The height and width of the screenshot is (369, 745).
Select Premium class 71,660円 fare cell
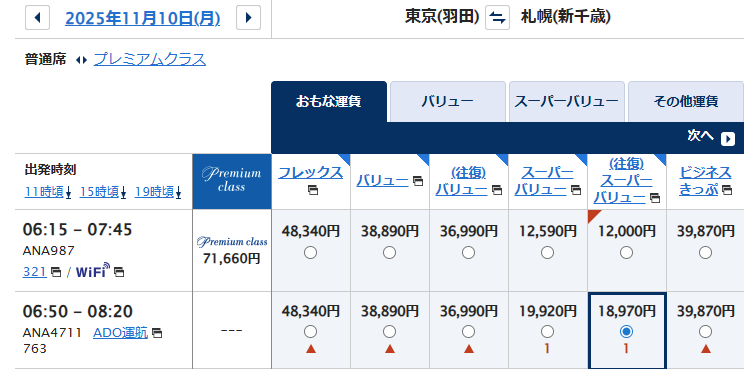[x=232, y=250]
